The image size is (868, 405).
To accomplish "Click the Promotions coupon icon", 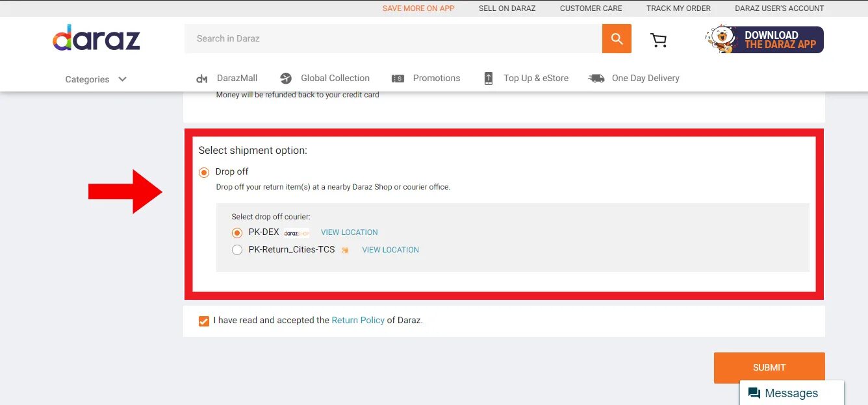I will point(398,79).
